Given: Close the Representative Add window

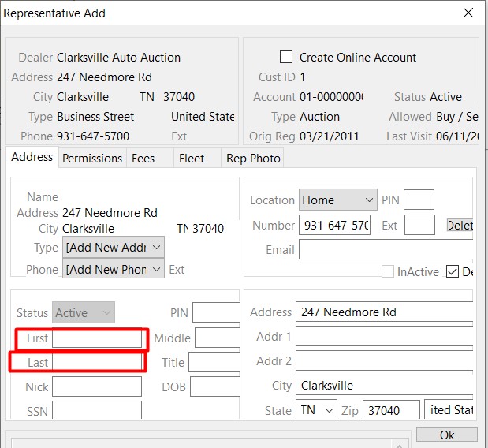Looking at the screenshot, I should tap(468, 13).
